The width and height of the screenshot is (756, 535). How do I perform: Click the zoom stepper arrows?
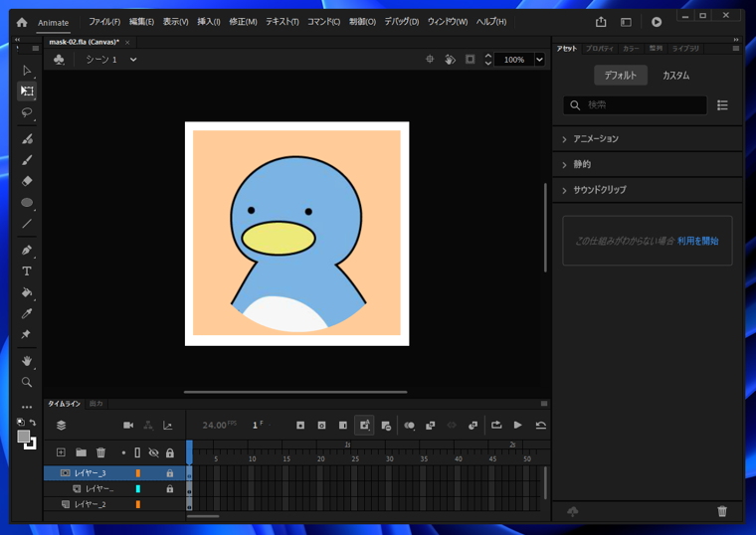click(488, 60)
